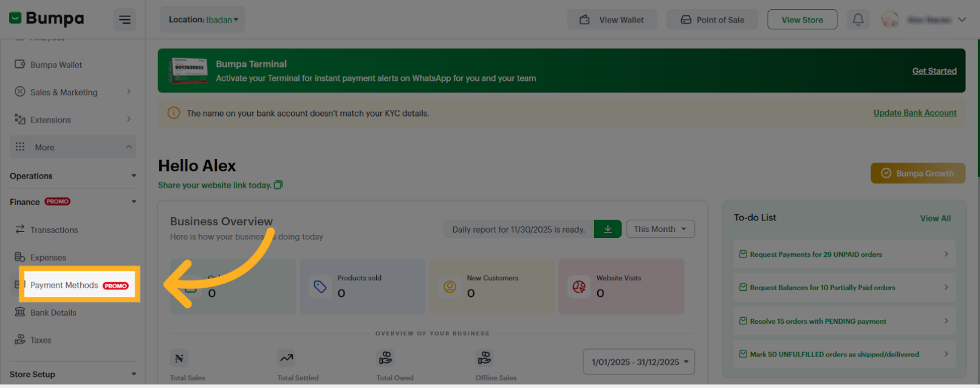This screenshot has width=980, height=388.
Task: Collapse the Operations section
Action: pyautogui.click(x=134, y=176)
